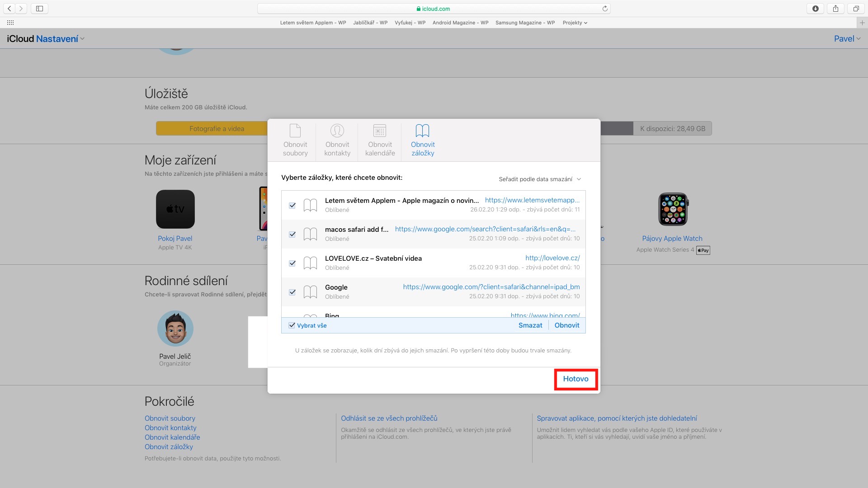Click the Fotografie a videa storage bar
Screen dimensions: 868x488
point(217,129)
